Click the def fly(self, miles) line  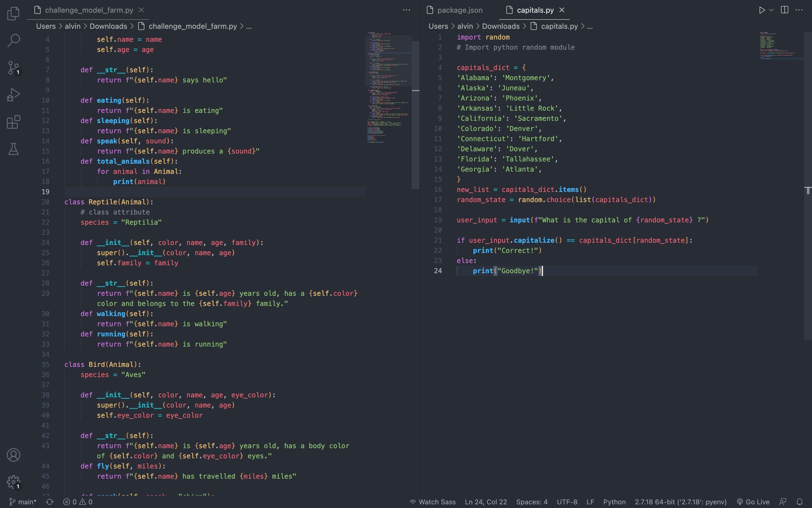pyautogui.click(x=123, y=466)
